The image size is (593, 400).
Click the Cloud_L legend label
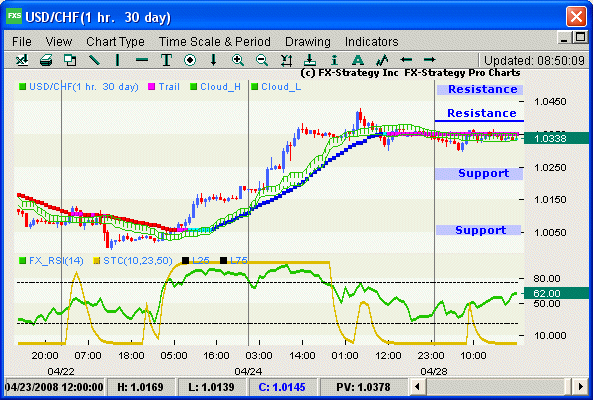281,87
